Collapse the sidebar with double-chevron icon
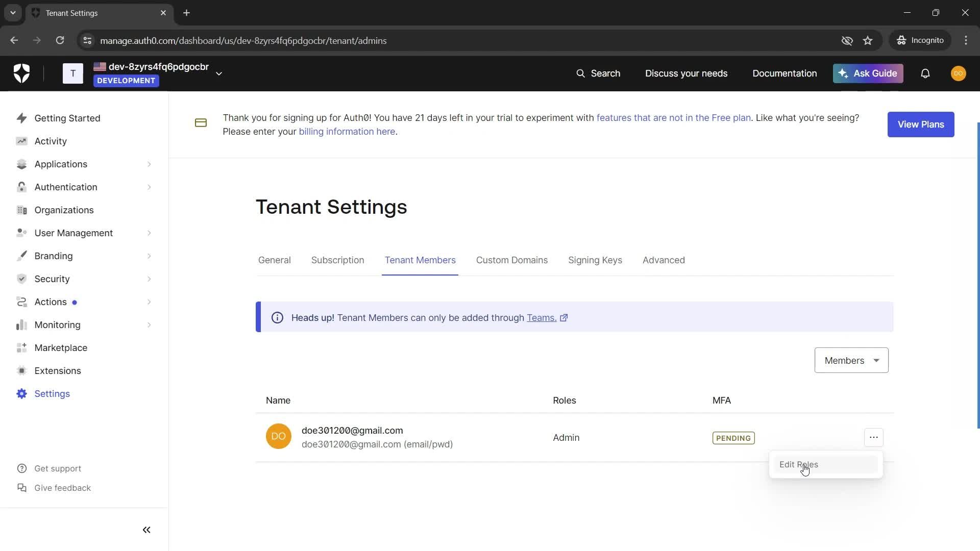 [x=146, y=530]
